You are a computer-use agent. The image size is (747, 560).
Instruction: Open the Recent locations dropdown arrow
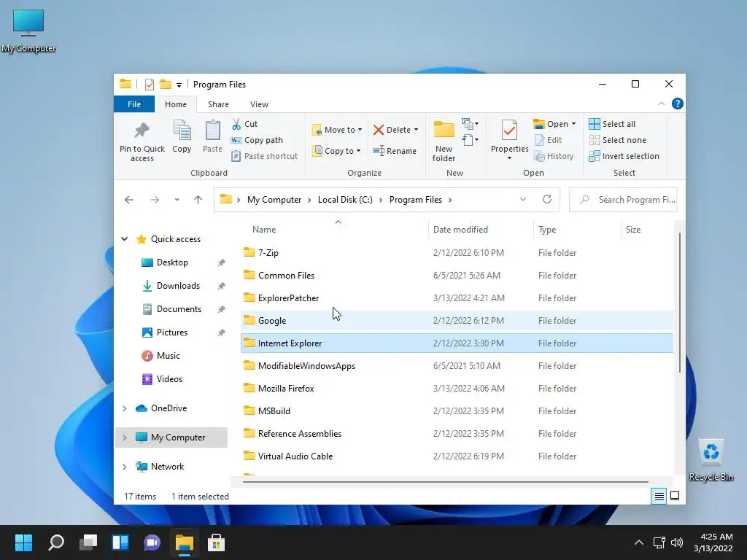click(177, 200)
